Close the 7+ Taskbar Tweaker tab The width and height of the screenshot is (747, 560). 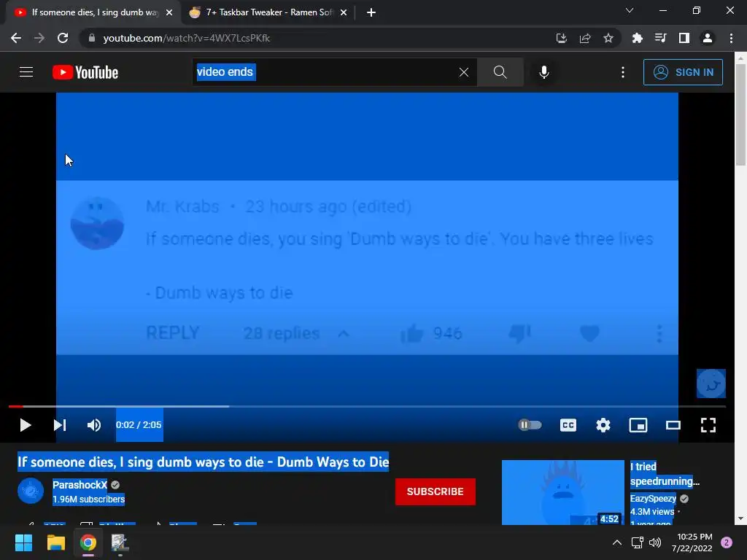pyautogui.click(x=344, y=13)
